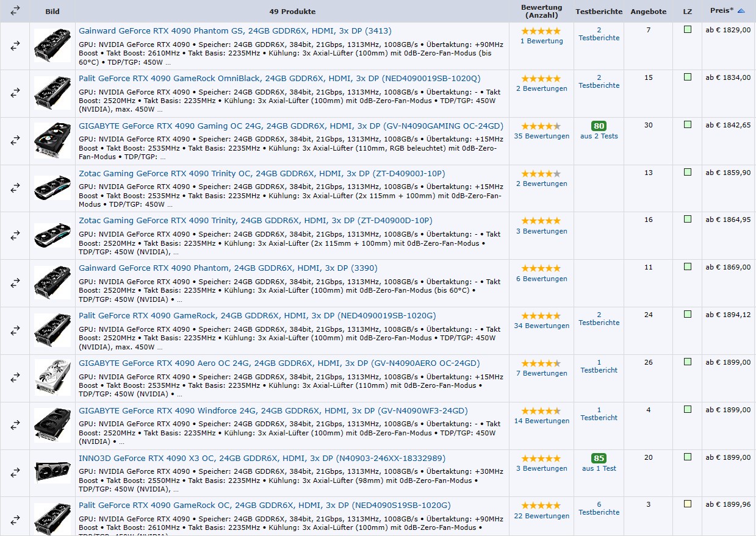
Task: Click star rating of GIGABYTE Gaming OC
Action: point(541,126)
